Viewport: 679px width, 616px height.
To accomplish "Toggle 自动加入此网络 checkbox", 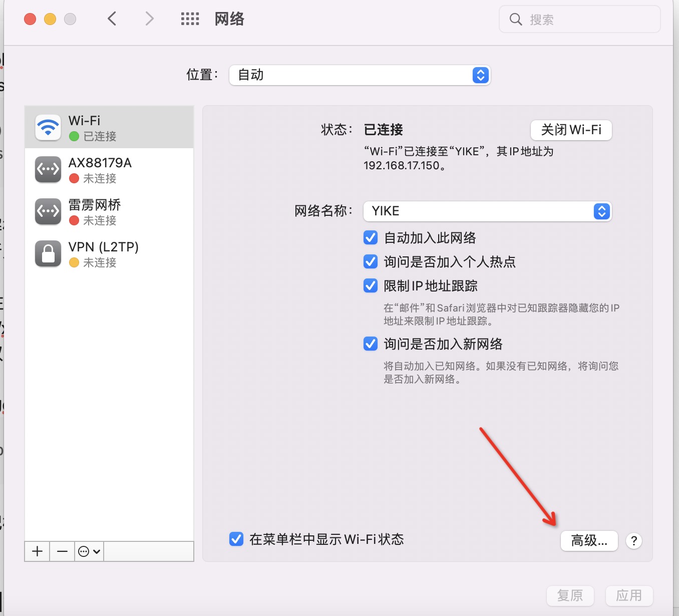I will click(371, 237).
